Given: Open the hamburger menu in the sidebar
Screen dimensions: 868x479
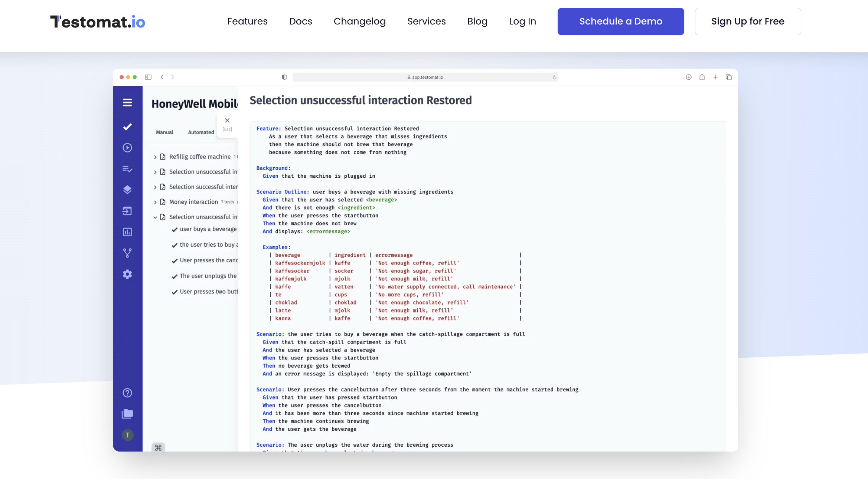Looking at the screenshot, I should click(127, 102).
